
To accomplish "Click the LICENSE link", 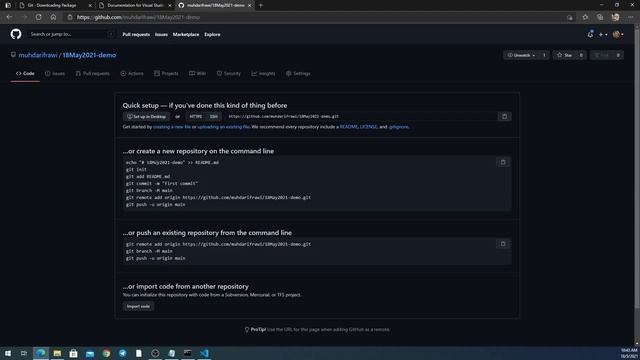I will click(x=368, y=127).
